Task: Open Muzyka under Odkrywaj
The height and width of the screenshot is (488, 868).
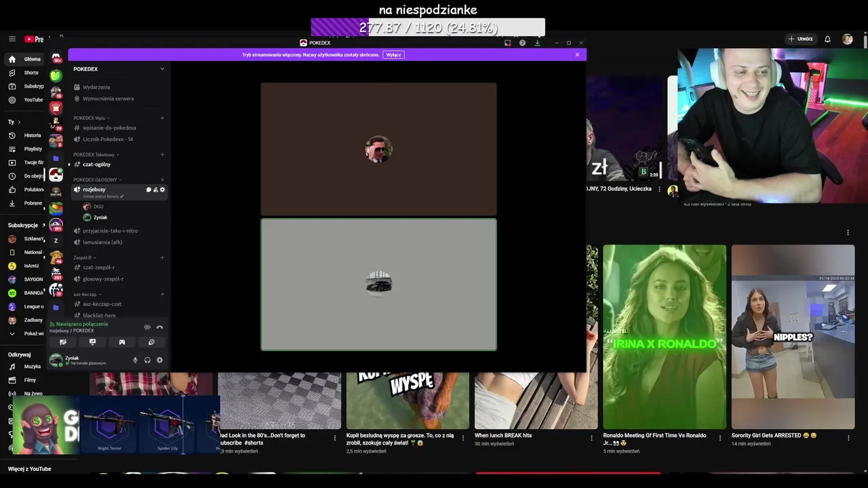Action: click(25, 367)
